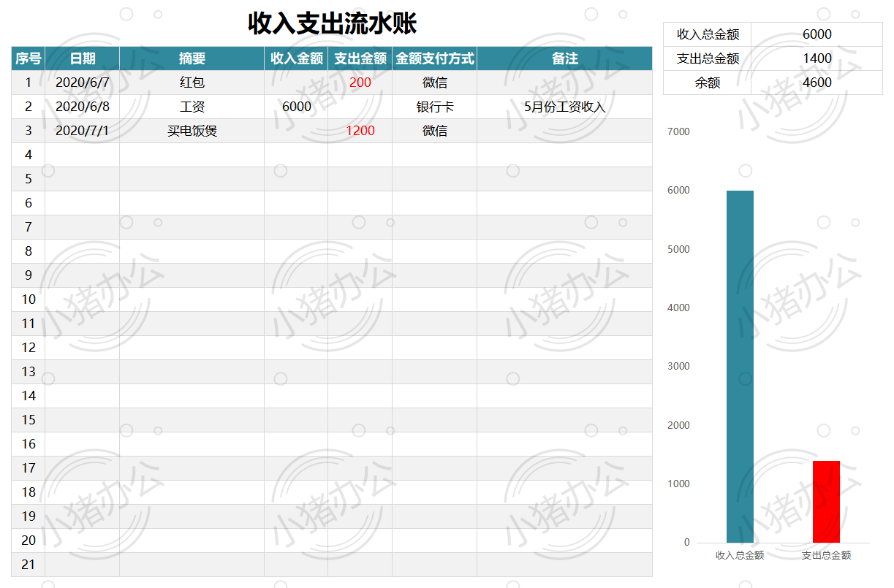
Task: Select serial number 1 cell
Action: tap(29, 83)
